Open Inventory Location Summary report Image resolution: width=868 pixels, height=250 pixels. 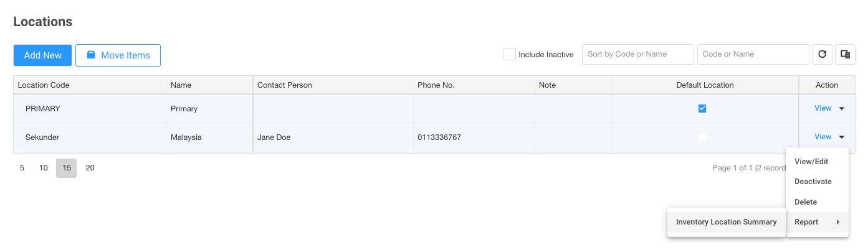727,222
